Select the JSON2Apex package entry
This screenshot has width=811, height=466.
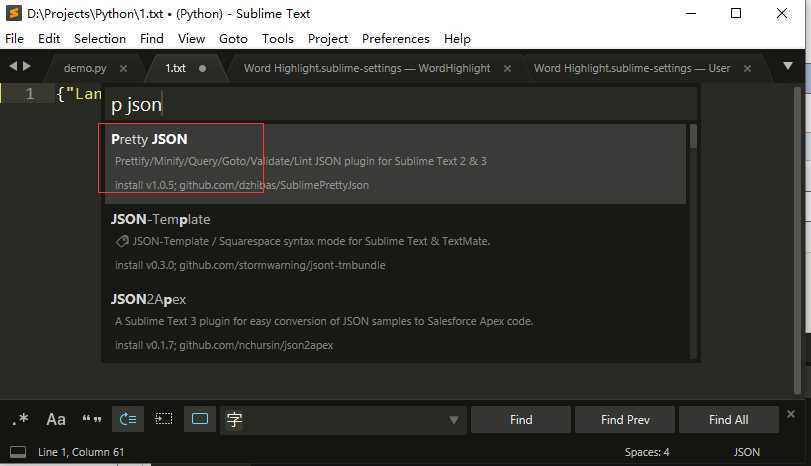coord(396,323)
